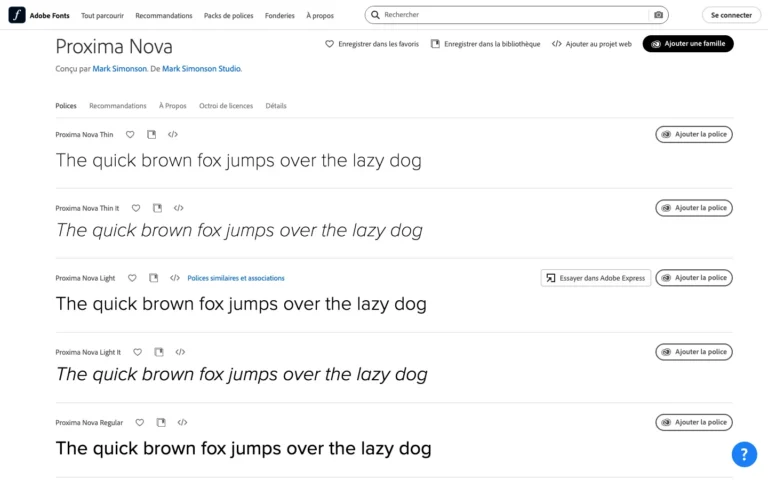Add Proxima Nova Thin to web project icon
768x480 pixels.
point(172,134)
